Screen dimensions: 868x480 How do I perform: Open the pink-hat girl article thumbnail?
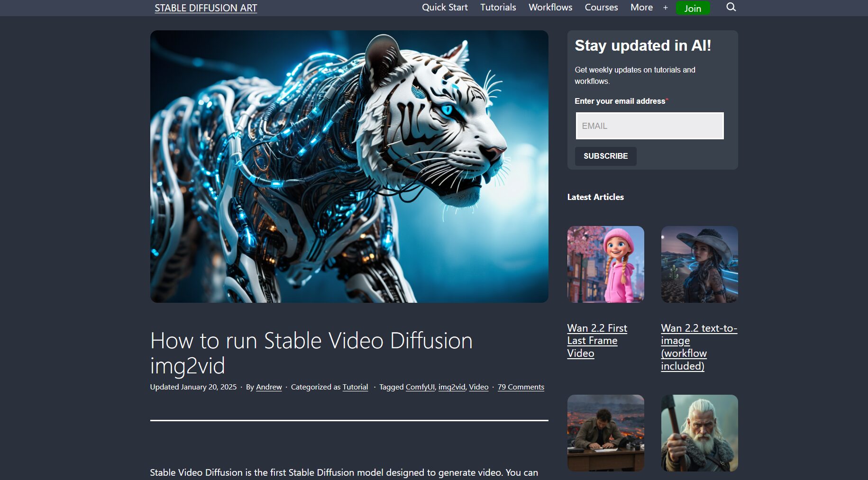coord(605,264)
